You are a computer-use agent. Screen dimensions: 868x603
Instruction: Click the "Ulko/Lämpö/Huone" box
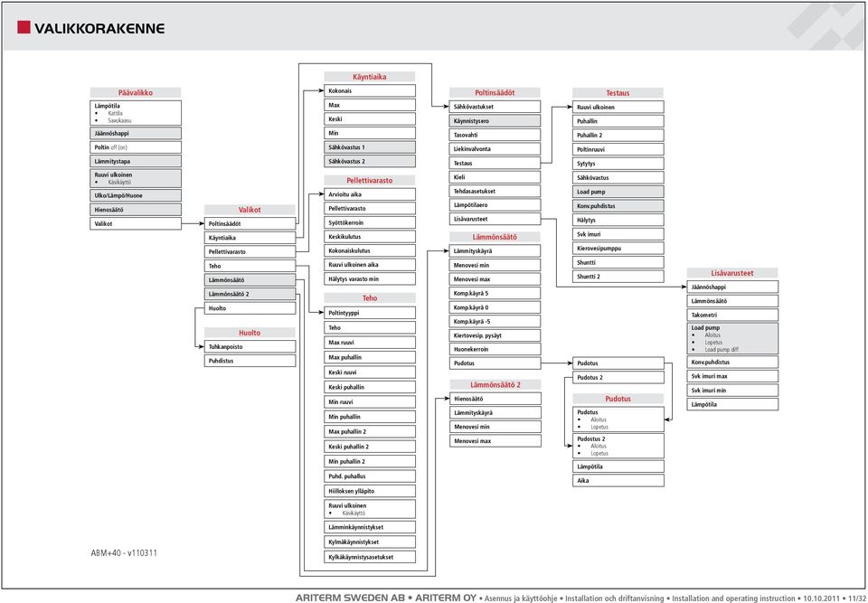pyautogui.click(x=136, y=195)
